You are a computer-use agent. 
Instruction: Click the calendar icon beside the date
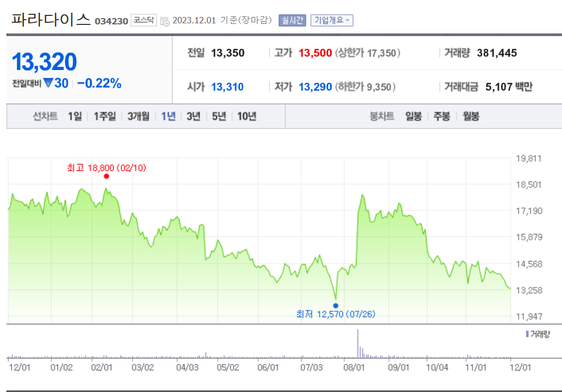pos(165,21)
